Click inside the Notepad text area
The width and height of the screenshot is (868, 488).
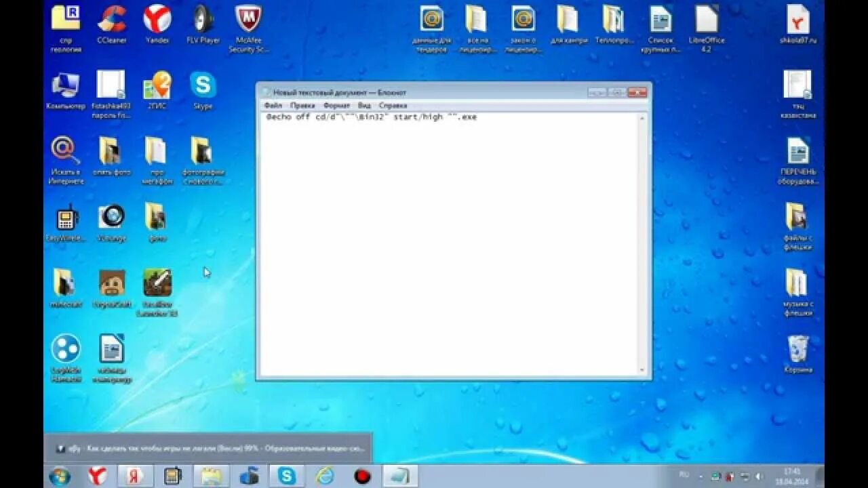click(x=449, y=244)
